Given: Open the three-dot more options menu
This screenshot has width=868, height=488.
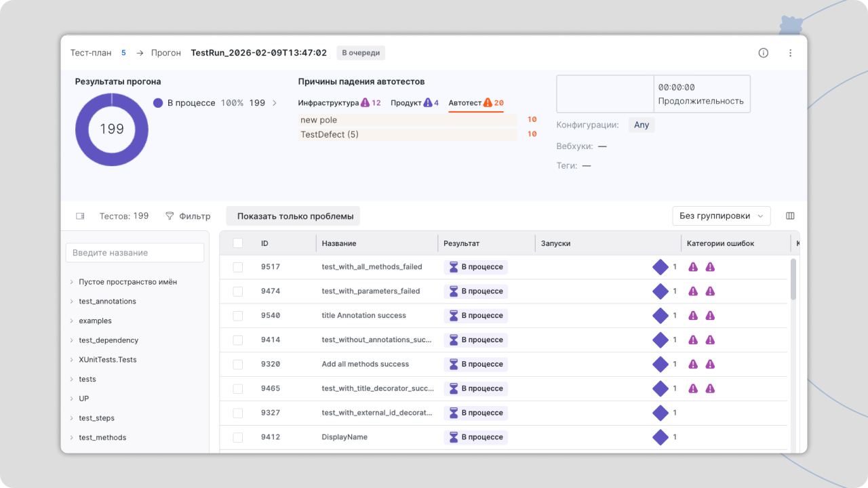Looking at the screenshot, I should pyautogui.click(x=790, y=53).
